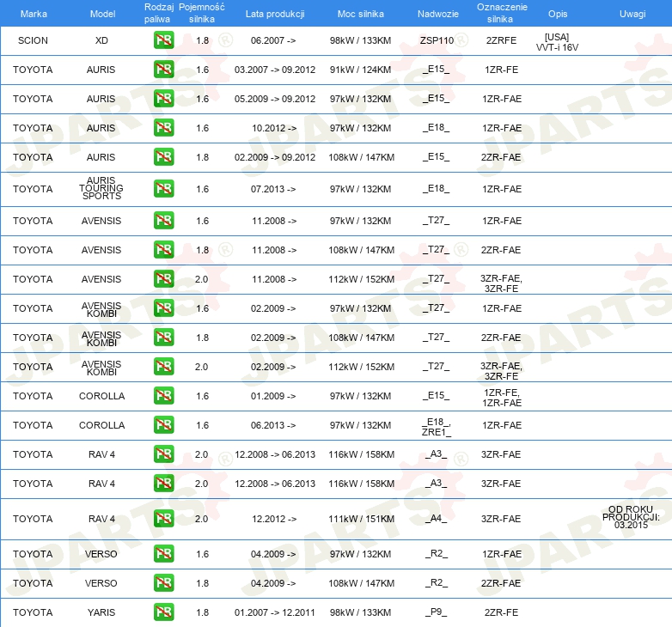The height and width of the screenshot is (627, 672).
Task: Click the Model column header
Action: 102,14
